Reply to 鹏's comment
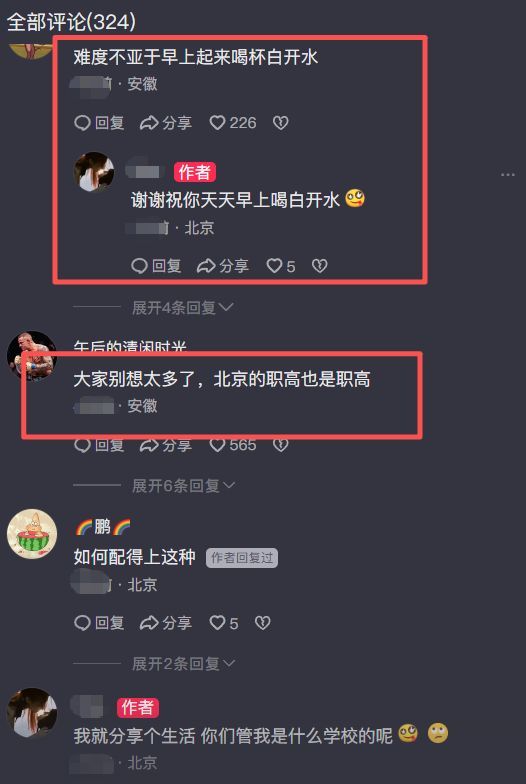This screenshot has width=526, height=784. (99, 623)
